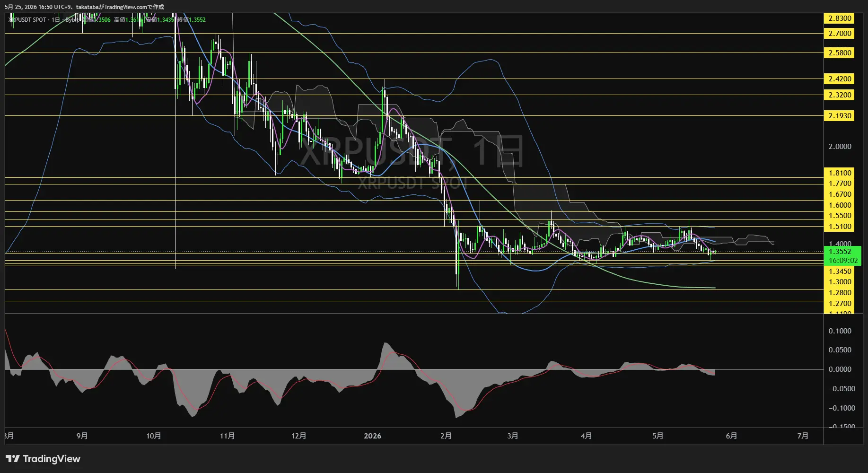Click the XRPUSDT SPOT symbol legend

pyautogui.click(x=27, y=20)
